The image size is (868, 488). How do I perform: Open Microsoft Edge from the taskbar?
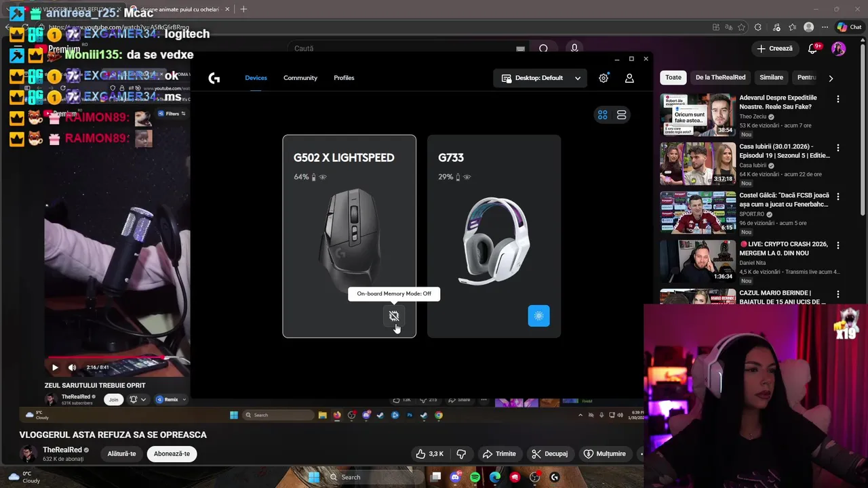(495, 477)
